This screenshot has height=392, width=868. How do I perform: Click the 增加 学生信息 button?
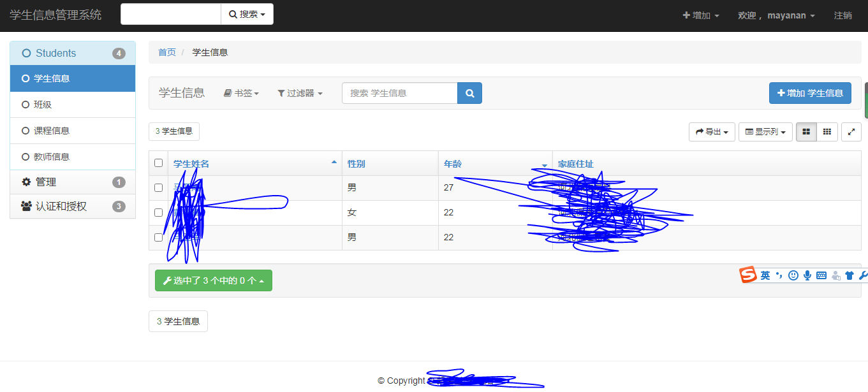click(x=810, y=92)
